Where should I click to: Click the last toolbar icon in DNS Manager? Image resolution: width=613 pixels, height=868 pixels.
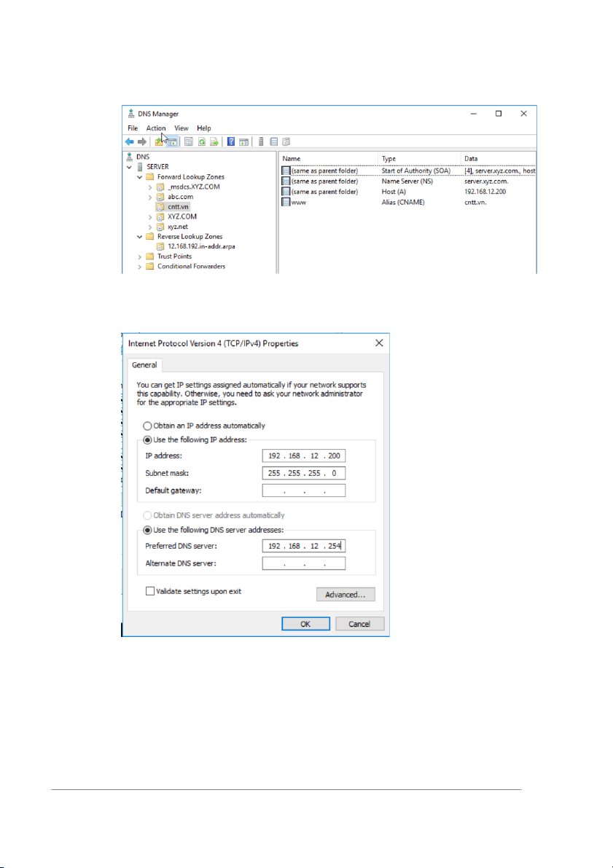pyautogui.click(x=286, y=141)
